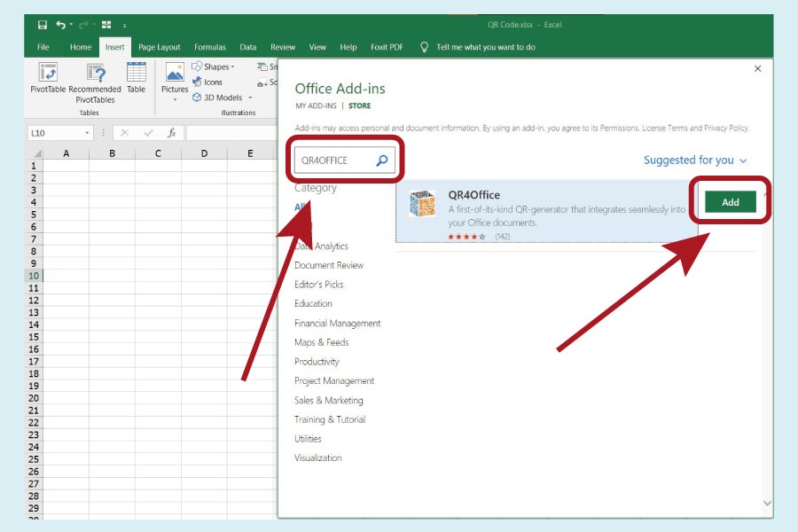
Task: Click the Select All corner triangle
Action: pos(36,153)
